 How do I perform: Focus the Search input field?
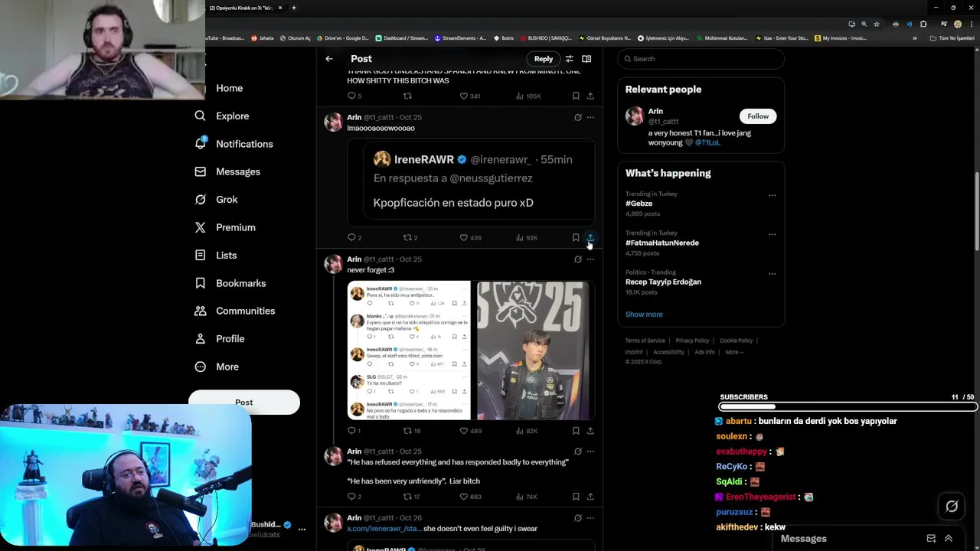pyautogui.click(x=701, y=59)
